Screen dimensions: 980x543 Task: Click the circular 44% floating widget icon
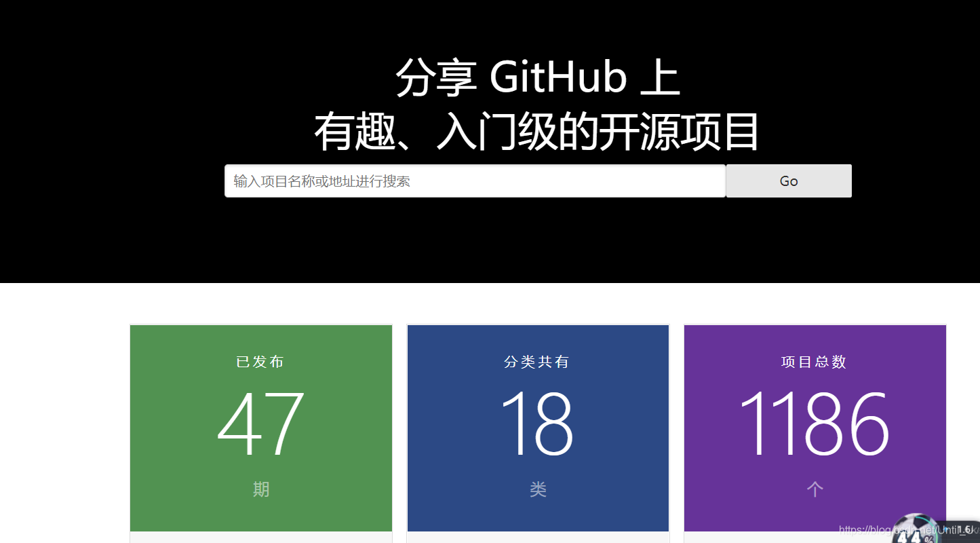pos(917,529)
